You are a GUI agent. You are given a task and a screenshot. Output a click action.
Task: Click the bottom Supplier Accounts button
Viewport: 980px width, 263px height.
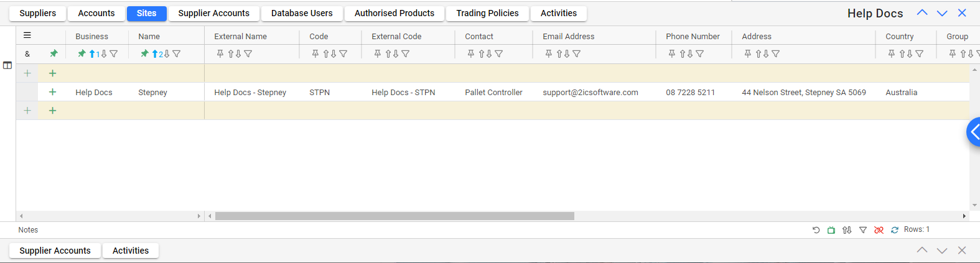(x=55, y=251)
